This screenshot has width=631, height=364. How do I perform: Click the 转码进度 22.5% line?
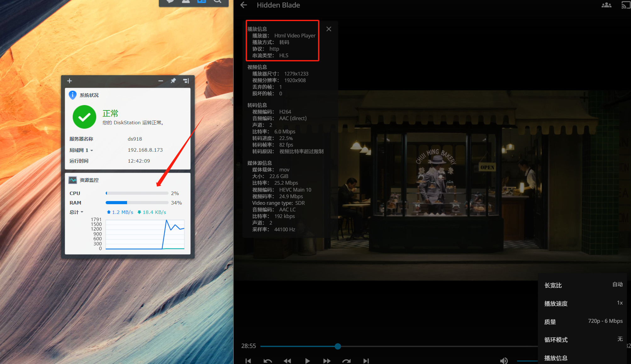tap(272, 138)
